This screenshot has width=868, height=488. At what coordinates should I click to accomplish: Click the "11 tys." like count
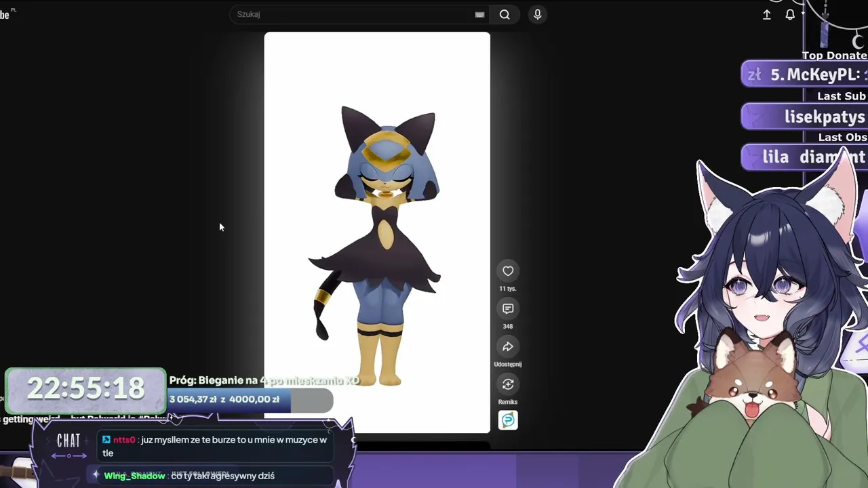508,289
